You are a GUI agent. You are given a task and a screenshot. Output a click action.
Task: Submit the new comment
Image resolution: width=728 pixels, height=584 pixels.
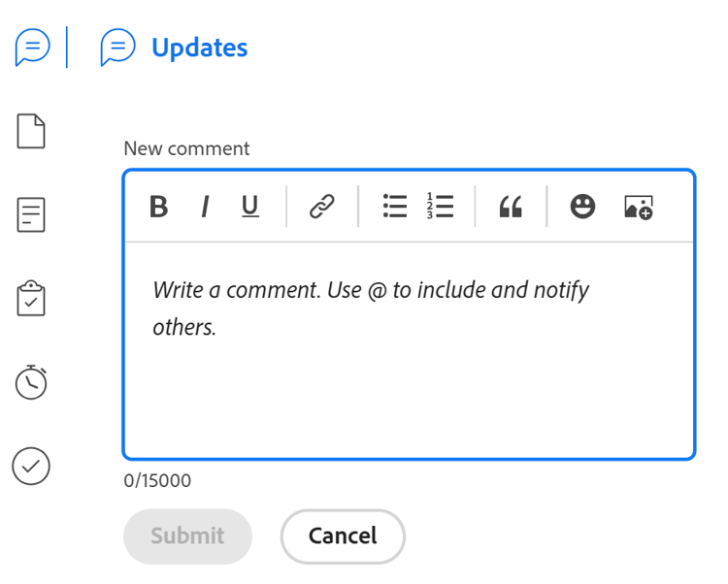point(187,536)
